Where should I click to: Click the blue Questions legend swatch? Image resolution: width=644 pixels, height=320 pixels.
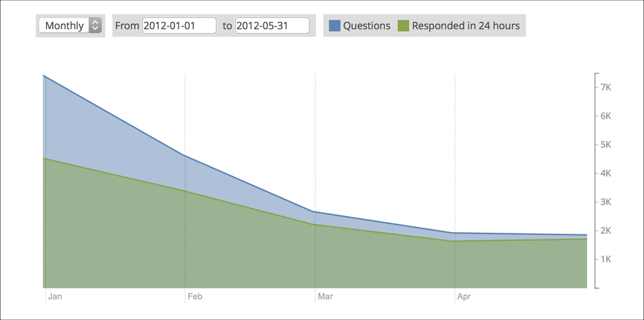pos(334,26)
